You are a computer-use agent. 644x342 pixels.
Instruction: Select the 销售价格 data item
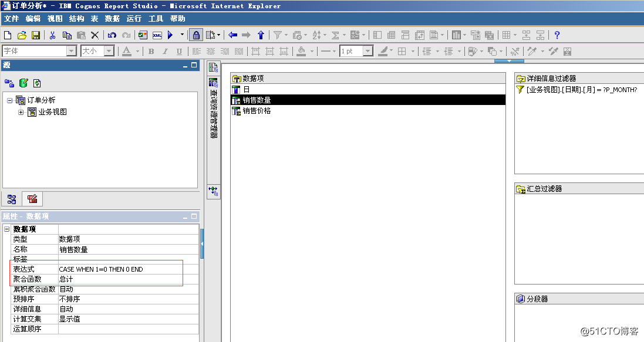pyautogui.click(x=368, y=111)
